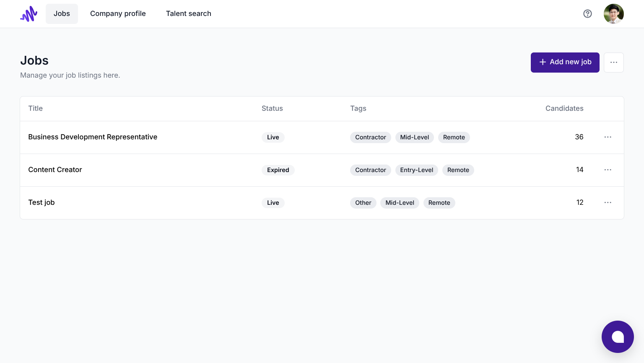Open the Test job listing
The height and width of the screenshot is (363, 644).
[x=42, y=203]
